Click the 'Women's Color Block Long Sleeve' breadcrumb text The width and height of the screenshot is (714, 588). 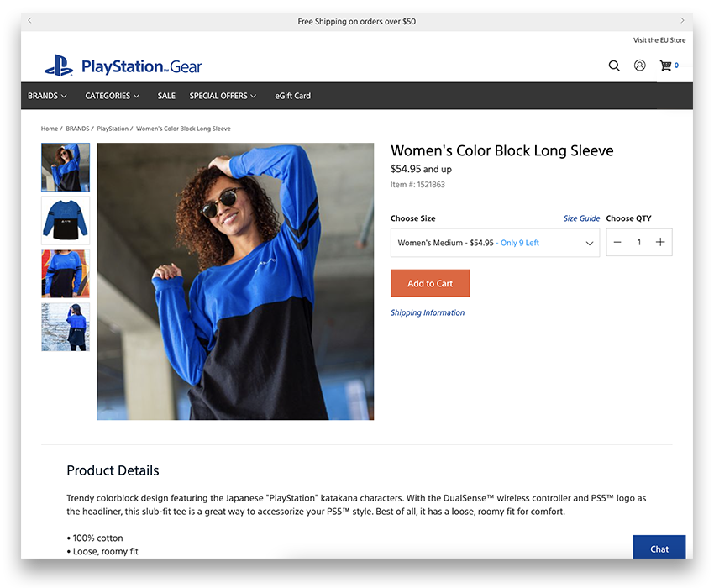coord(183,129)
